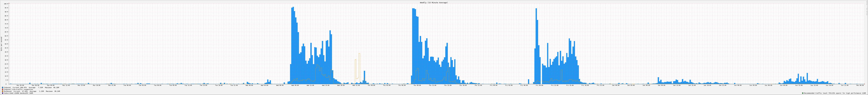Click the Inbound link/traffic congestion legend text
868x95 pixels.
pyautogui.click(x=19, y=89)
